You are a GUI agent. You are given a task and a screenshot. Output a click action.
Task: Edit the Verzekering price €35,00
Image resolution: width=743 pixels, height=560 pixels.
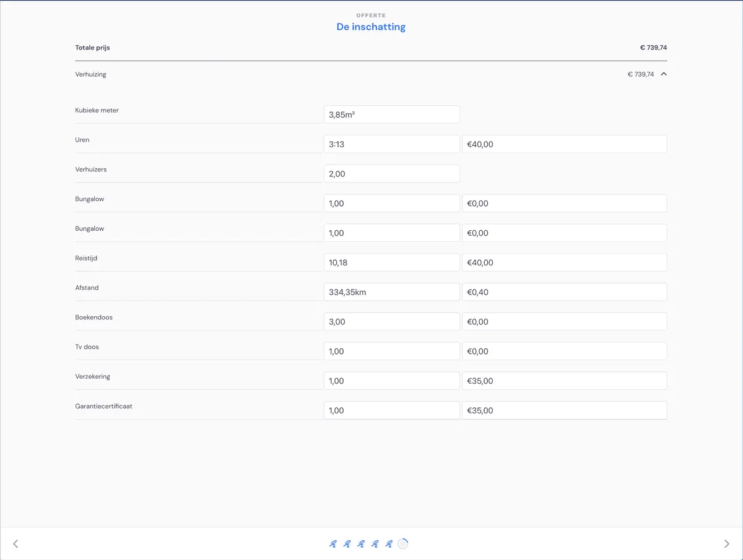coord(565,381)
